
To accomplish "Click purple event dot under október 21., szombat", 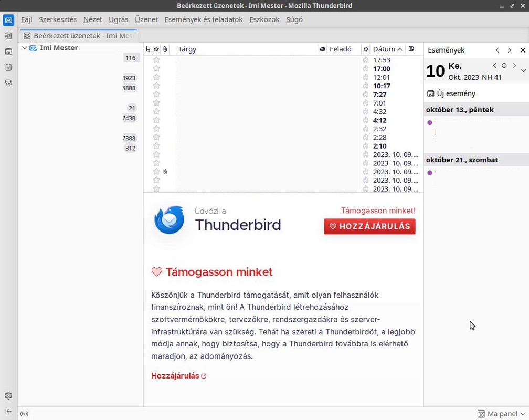I will [x=430, y=173].
